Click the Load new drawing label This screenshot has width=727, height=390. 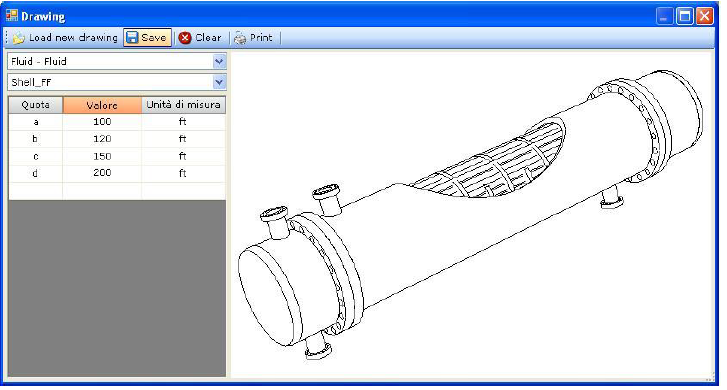(73, 38)
